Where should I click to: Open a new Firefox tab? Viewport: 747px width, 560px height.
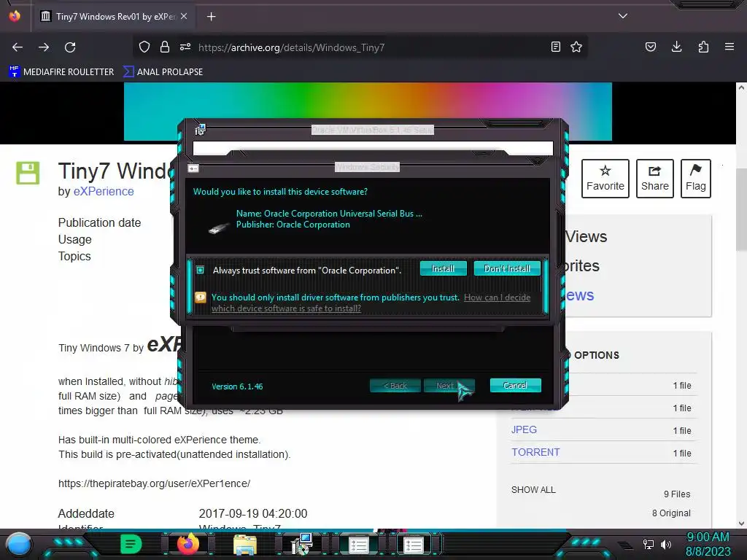point(212,17)
